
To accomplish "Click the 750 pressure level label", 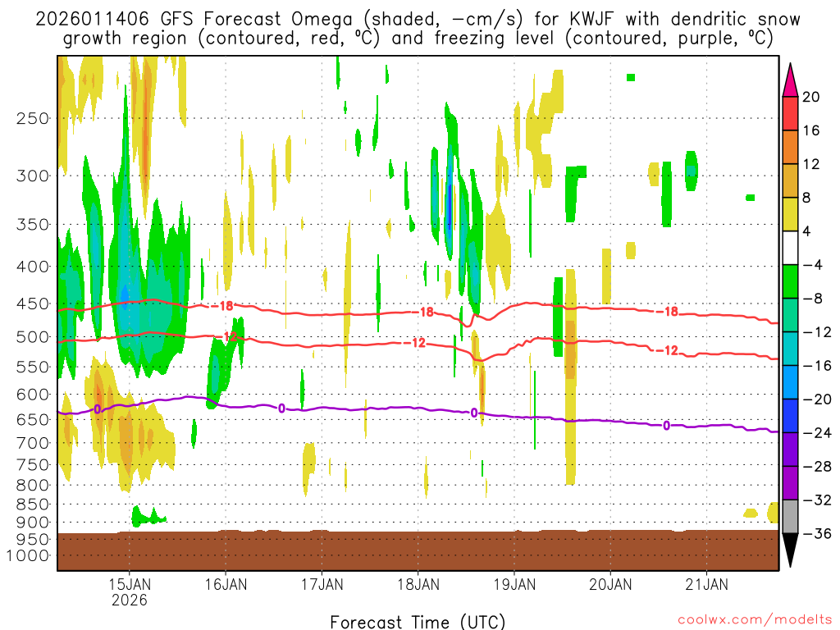I will point(33,465).
